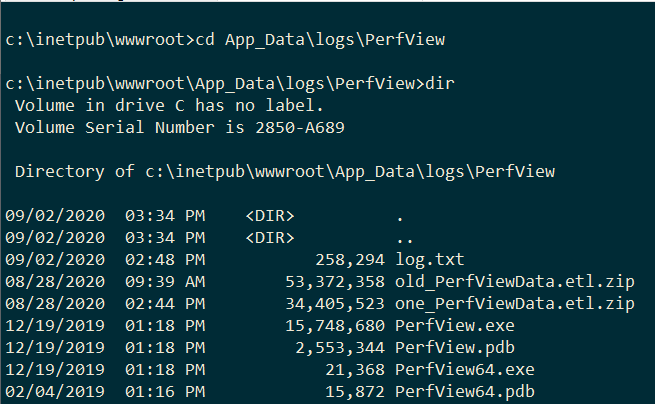Click the 'cd App_Data\logs\PerfView' command text
Screen dimensions: 655x404
(319, 40)
